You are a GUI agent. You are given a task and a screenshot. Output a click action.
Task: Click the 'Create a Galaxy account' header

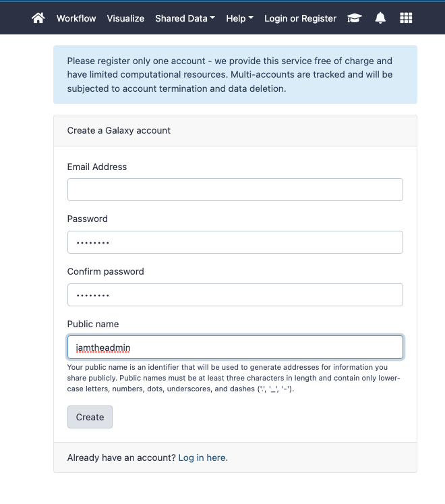(x=119, y=130)
